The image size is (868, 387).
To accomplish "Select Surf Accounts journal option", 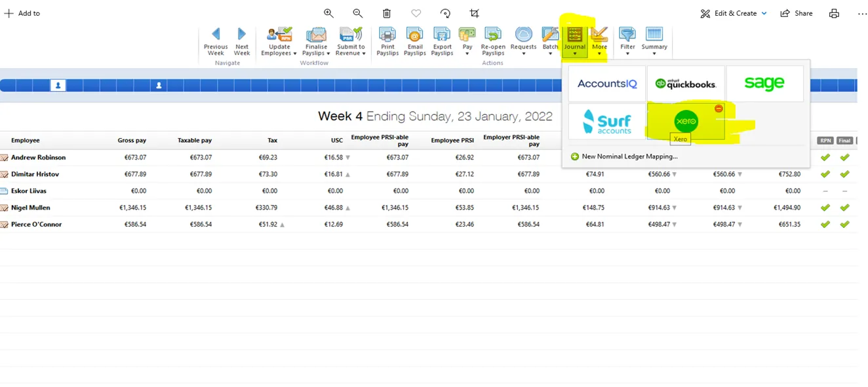I will (x=607, y=122).
